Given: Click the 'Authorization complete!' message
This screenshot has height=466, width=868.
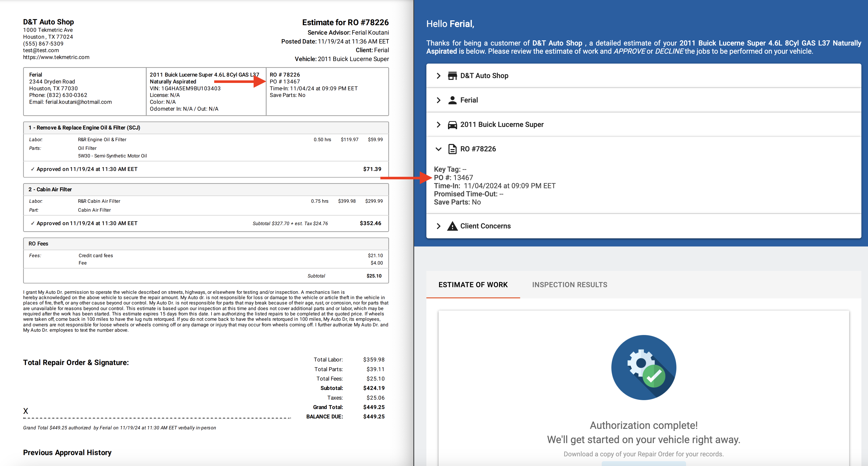Looking at the screenshot, I should 644,426.
